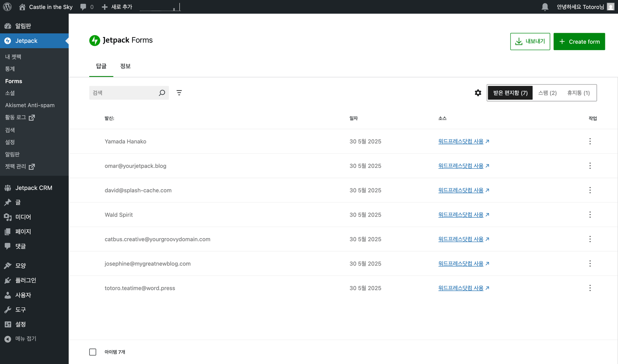Collapse sidebar with 메뉴 접기
The width and height of the screenshot is (618, 364).
pyautogui.click(x=25, y=339)
